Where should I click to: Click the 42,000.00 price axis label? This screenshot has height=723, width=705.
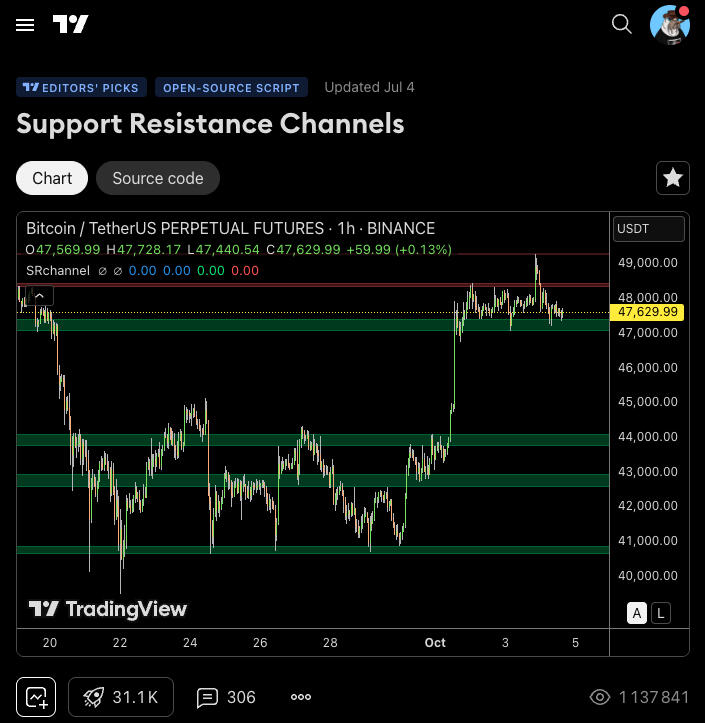(648, 505)
